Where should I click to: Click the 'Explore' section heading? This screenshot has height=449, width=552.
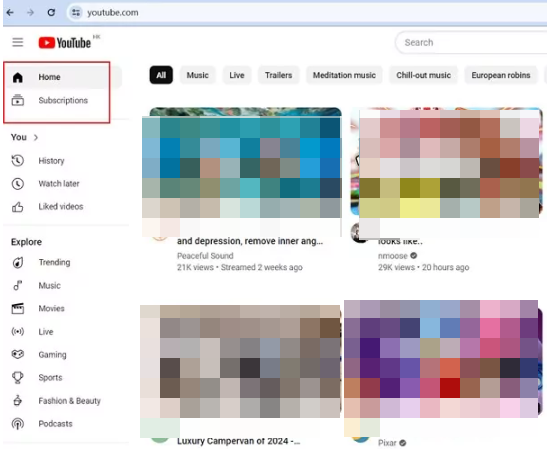point(26,242)
